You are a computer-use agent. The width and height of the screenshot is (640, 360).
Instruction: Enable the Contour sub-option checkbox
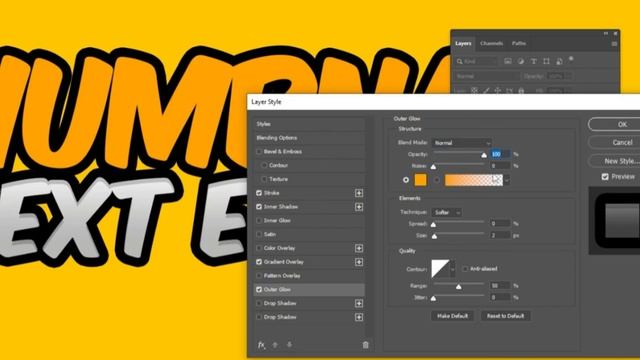click(264, 165)
